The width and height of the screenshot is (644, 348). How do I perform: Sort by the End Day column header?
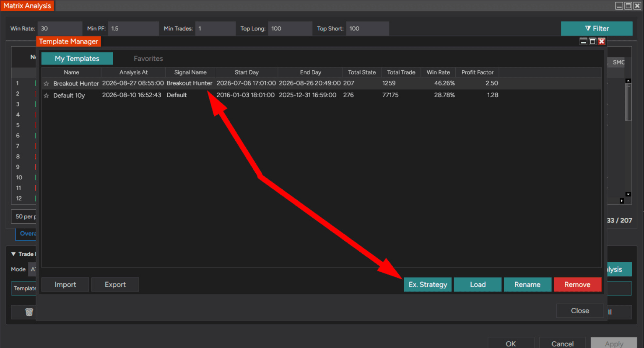click(x=310, y=72)
